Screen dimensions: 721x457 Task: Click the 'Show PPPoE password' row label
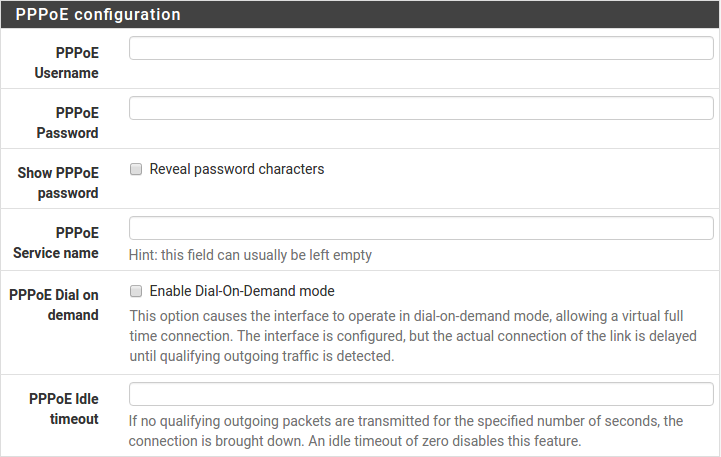click(x=58, y=183)
